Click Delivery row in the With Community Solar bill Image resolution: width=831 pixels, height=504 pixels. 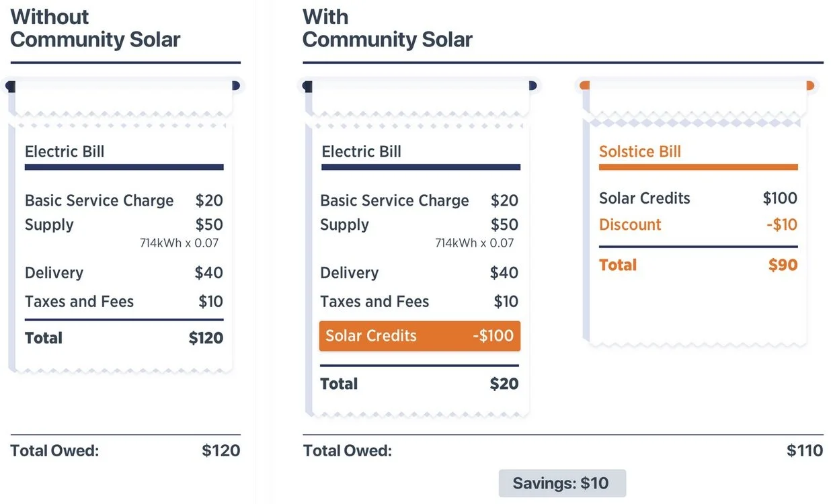coord(419,273)
